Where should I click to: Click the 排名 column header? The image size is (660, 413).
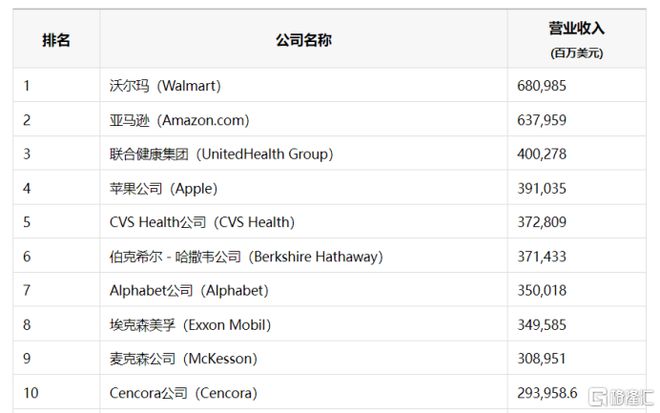pos(56,40)
